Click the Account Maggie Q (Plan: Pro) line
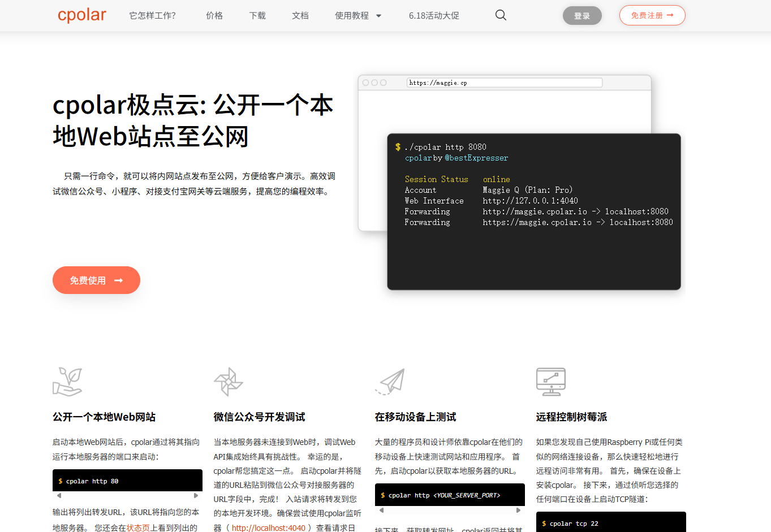This screenshot has width=771, height=532. click(x=489, y=190)
